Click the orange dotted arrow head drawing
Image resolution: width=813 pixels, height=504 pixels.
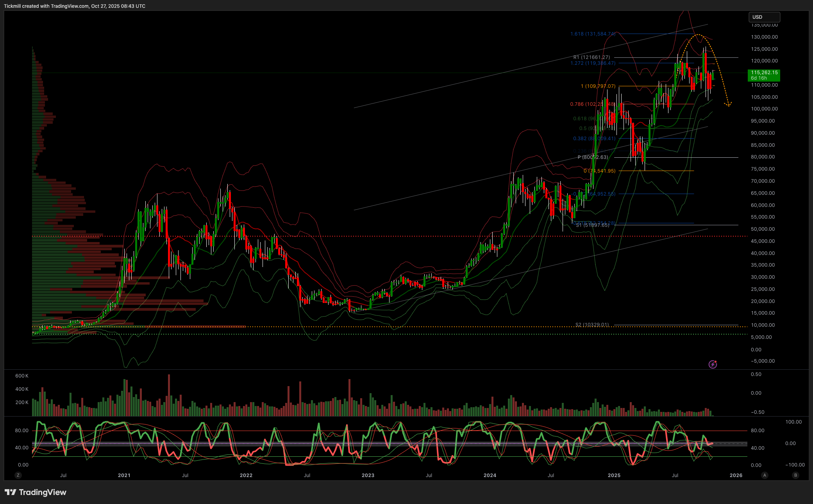[728, 104]
